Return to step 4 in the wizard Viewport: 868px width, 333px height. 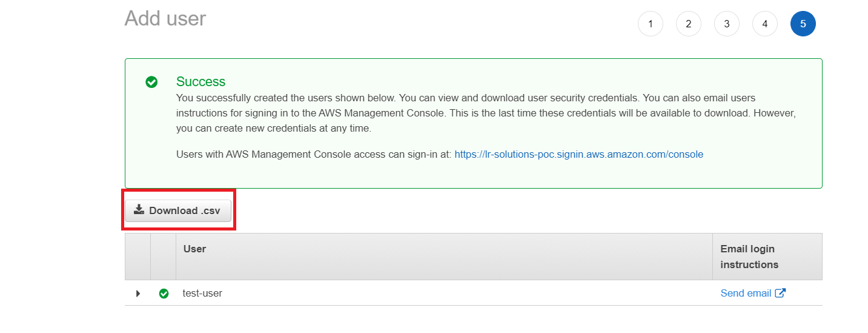[x=765, y=24]
